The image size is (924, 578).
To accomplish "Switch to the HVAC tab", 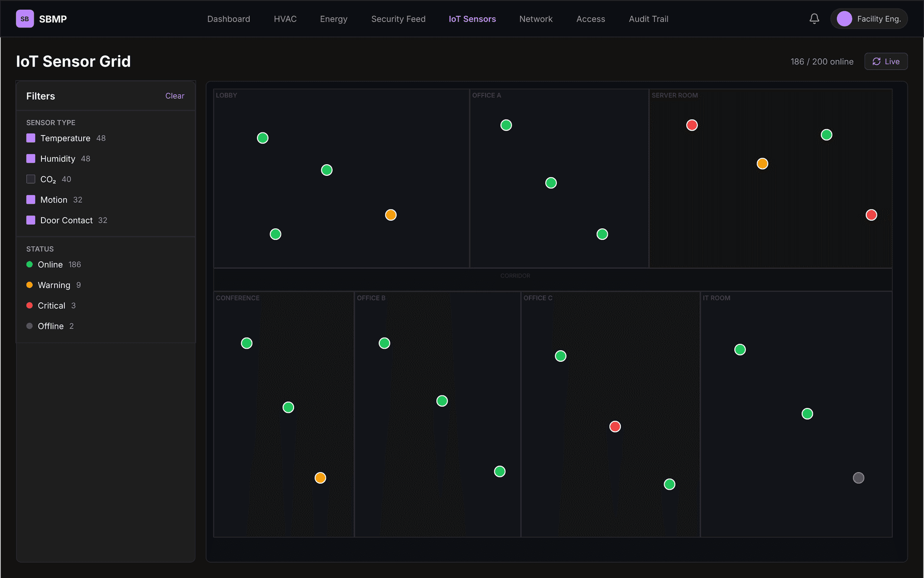I will pyautogui.click(x=285, y=19).
